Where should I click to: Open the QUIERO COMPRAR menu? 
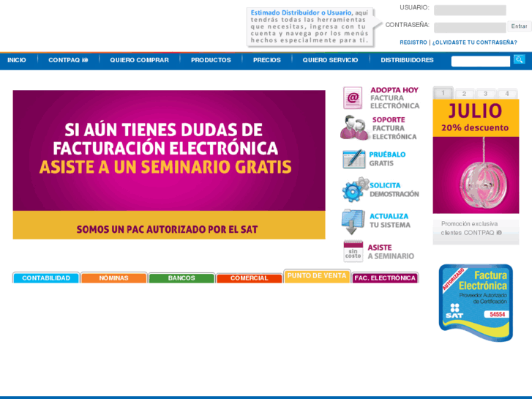pos(139,60)
